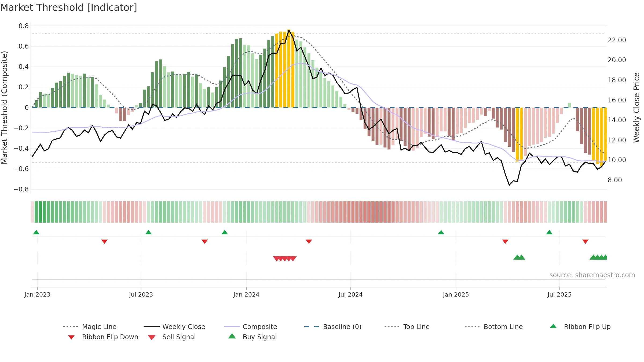Image resolution: width=644 pixels, height=362 pixels.
Task: Click the green Buy Signal legend triangle
Action: tap(232, 336)
